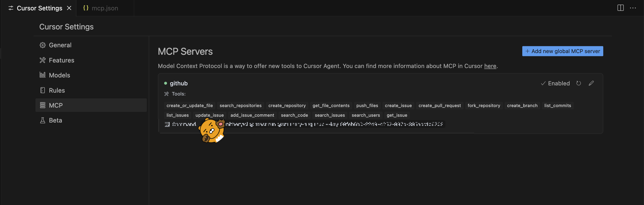Open the Rules settings section

[x=91, y=90]
